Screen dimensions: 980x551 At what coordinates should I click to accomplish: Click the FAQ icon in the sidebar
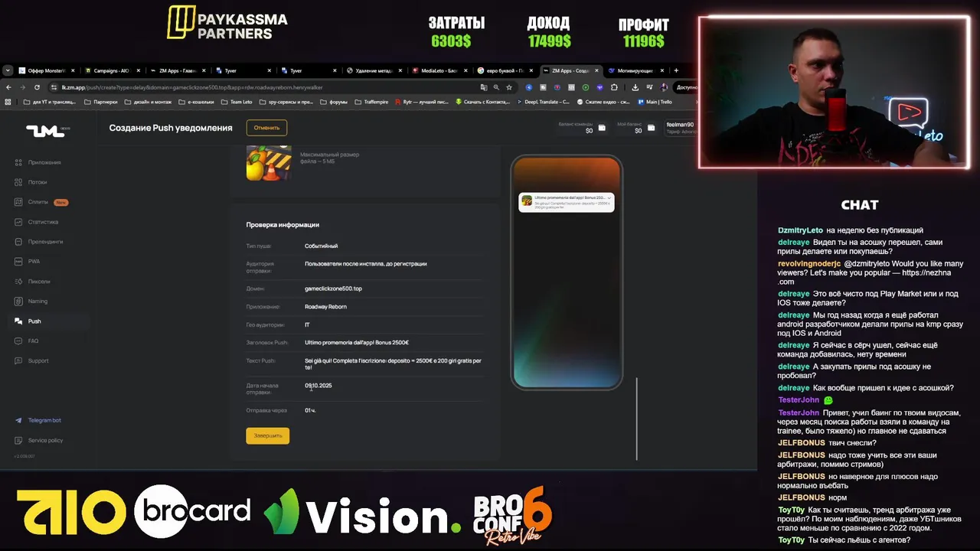pyautogui.click(x=18, y=341)
